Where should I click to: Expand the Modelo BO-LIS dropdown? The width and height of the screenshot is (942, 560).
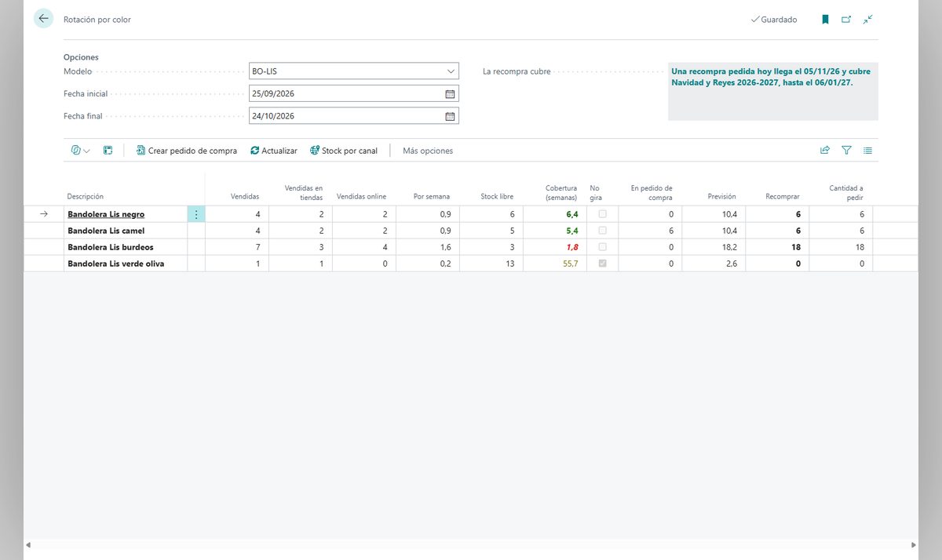[x=451, y=71]
